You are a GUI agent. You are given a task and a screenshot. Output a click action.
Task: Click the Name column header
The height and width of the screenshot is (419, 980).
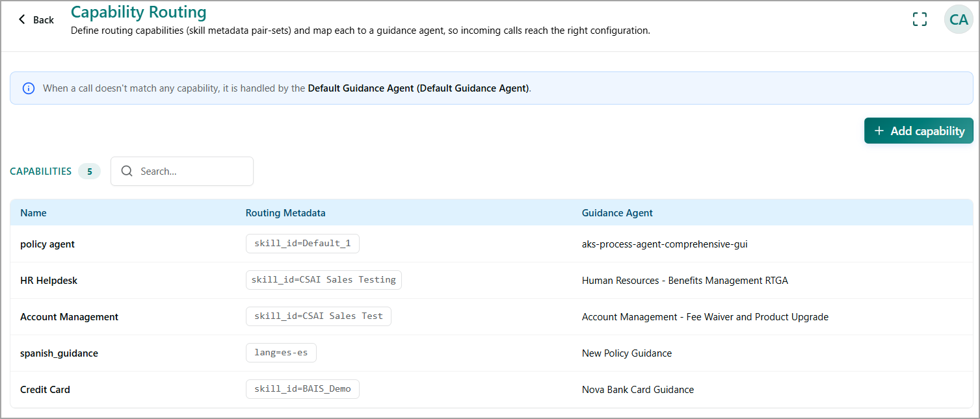33,213
